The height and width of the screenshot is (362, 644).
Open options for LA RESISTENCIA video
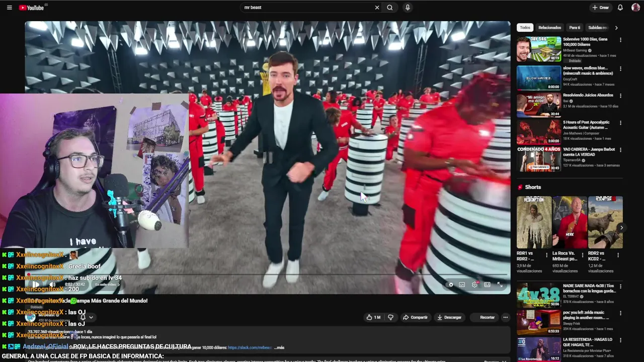[620, 340]
